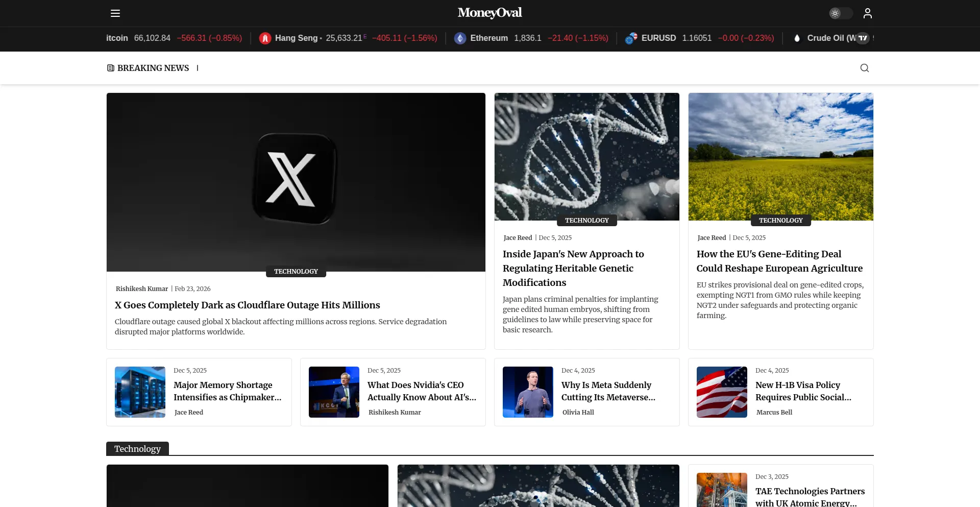
Task: Open 'Inside Japan's New Approach' headline
Action: (x=573, y=269)
